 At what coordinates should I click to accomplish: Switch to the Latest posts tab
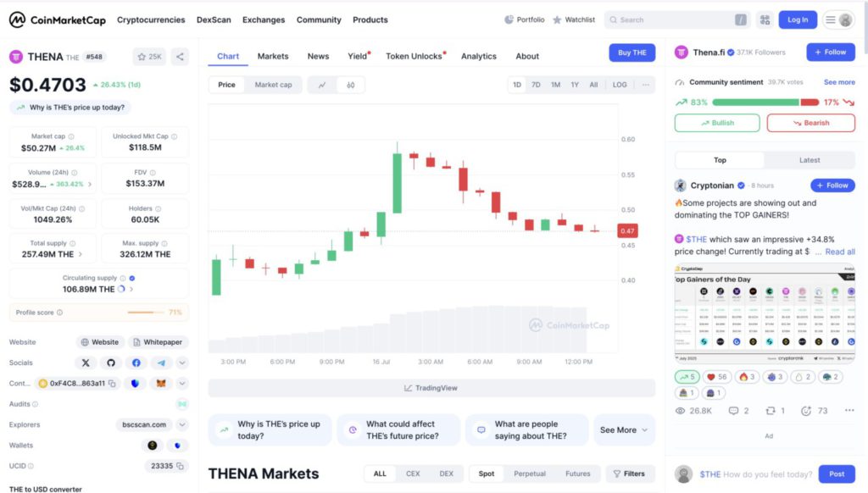[810, 160]
